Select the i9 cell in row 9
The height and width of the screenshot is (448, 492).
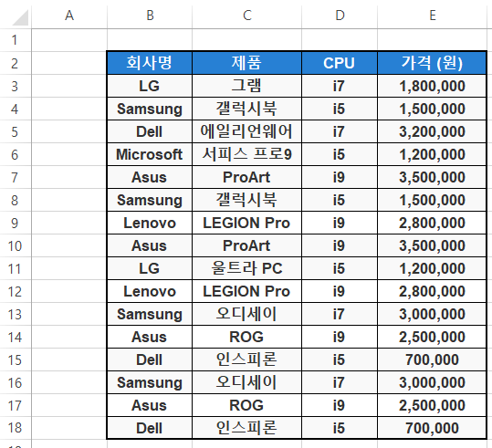tap(340, 223)
